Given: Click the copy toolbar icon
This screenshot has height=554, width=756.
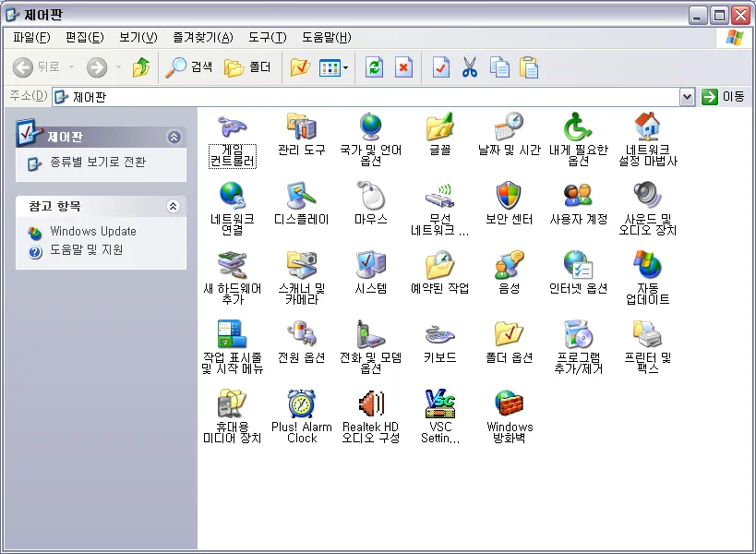Looking at the screenshot, I should [499, 67].
